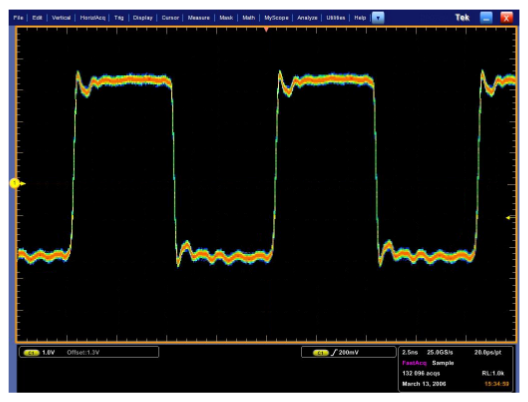Click the 20.0ps/pt resolution readout
Screen dimensions: 528x402
[488, 353]
